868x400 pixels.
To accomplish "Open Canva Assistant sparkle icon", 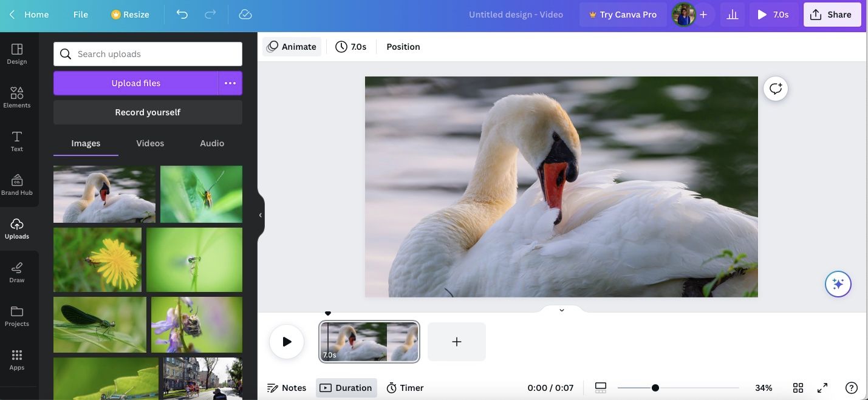I will tap(838, 283).
